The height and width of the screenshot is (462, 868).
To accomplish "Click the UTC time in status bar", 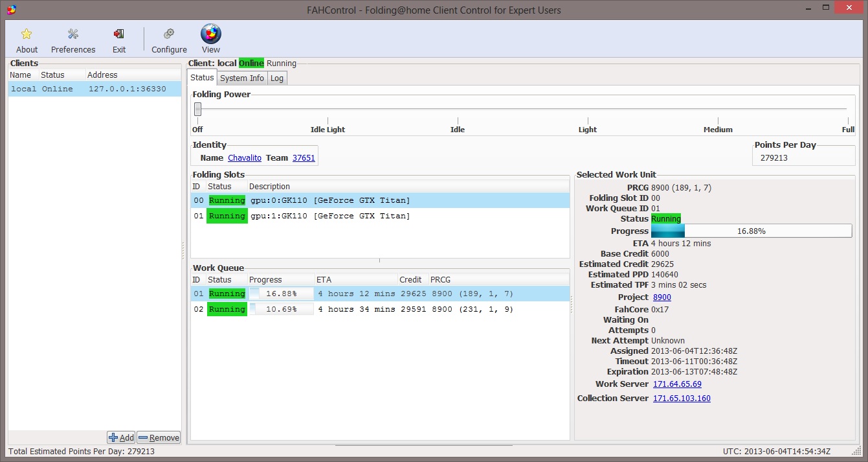I will tap(777, 452).
